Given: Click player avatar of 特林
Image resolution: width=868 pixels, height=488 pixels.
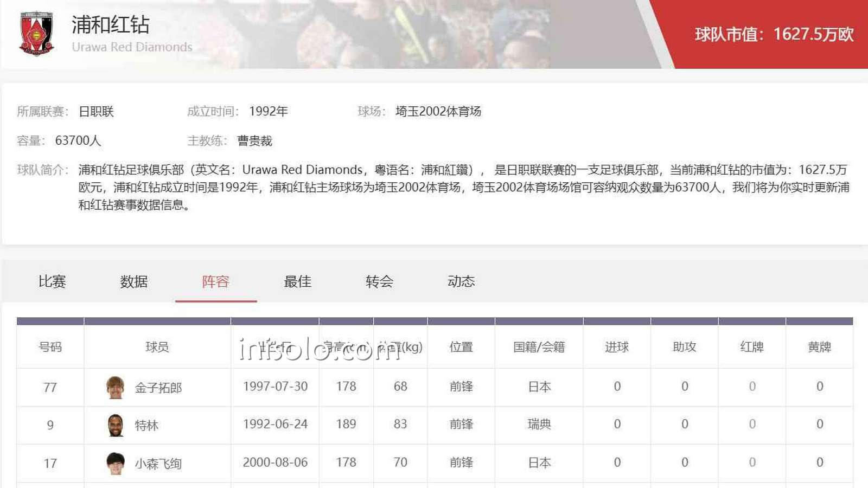Looking at the screenshot, I should click(x=116, y=425).
